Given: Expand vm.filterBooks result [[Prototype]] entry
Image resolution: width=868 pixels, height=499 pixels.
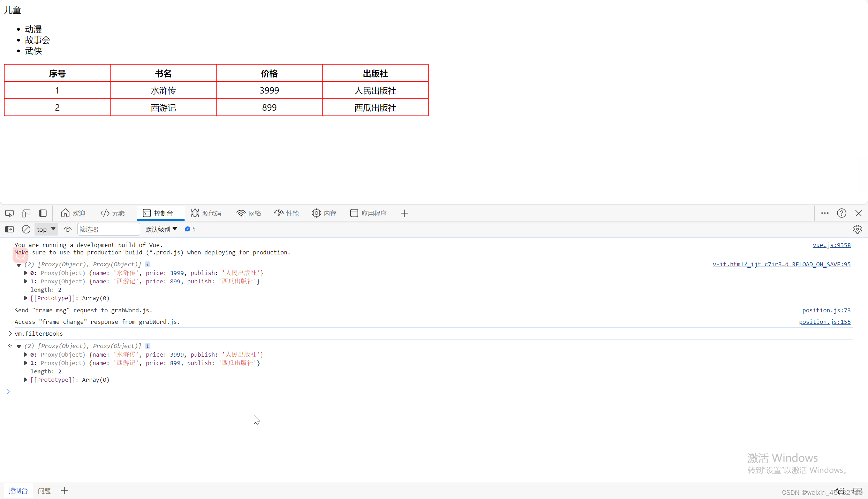Looking at the screenshot, I should coord(25,380).
